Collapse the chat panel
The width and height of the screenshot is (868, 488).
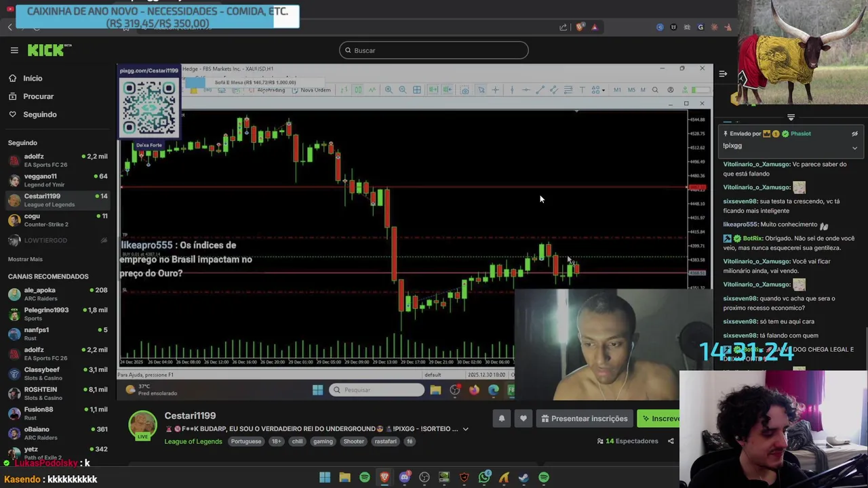click(x=723, y=73)
